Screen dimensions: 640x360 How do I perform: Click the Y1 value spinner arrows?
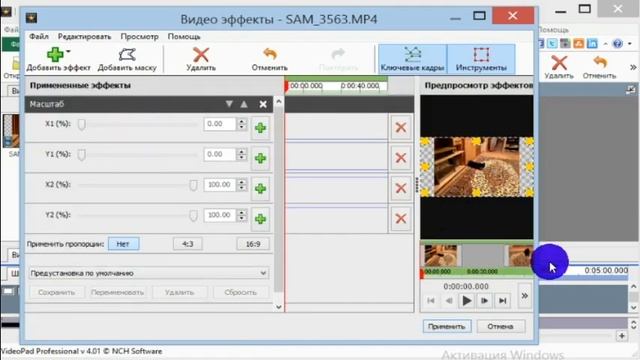242,154
